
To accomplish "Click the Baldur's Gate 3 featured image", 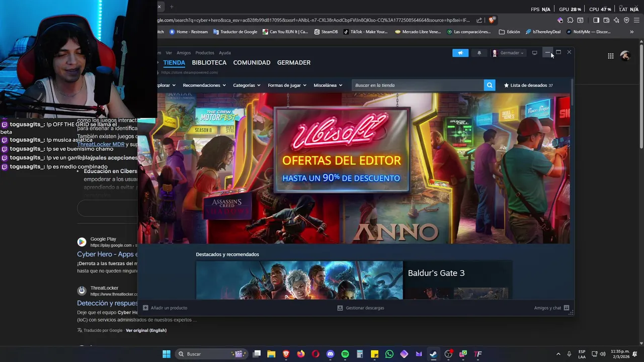I will click(299, 280).
